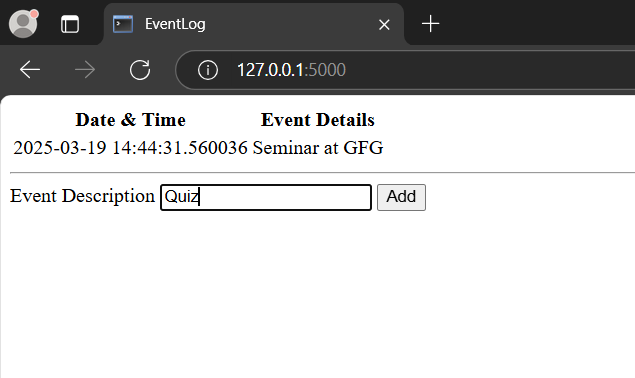Click the EventLog tab favicon
The height and width of the screenshot is (378, 635).
123,24
